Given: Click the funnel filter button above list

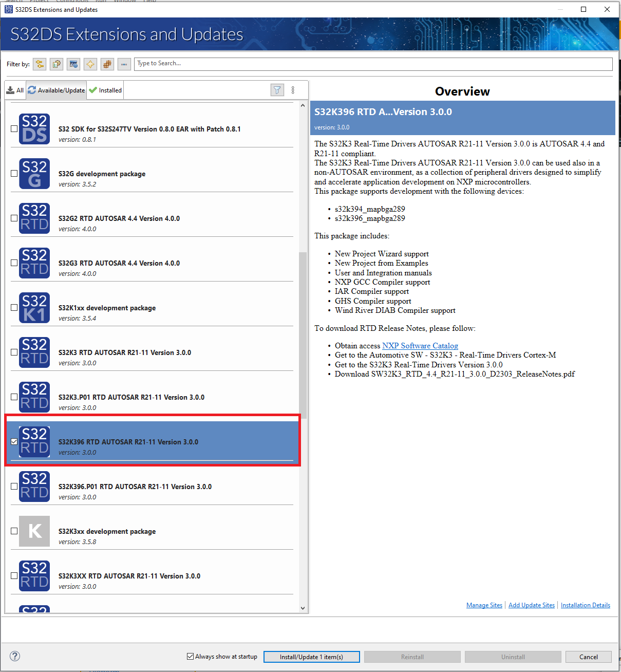Looking at the screenshot, I should [277, 90].
